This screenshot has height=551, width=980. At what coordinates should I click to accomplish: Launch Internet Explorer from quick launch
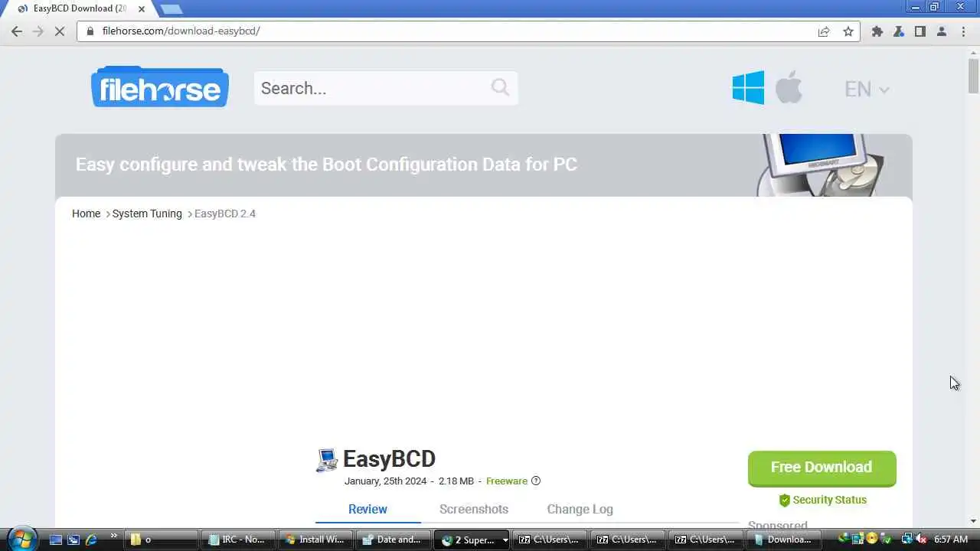pyautogui.click(x=91, y=540)
